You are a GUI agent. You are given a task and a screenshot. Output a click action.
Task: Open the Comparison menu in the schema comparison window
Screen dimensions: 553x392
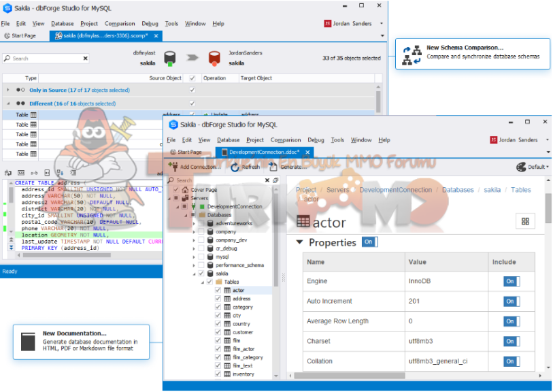click(x=120, y=24)
